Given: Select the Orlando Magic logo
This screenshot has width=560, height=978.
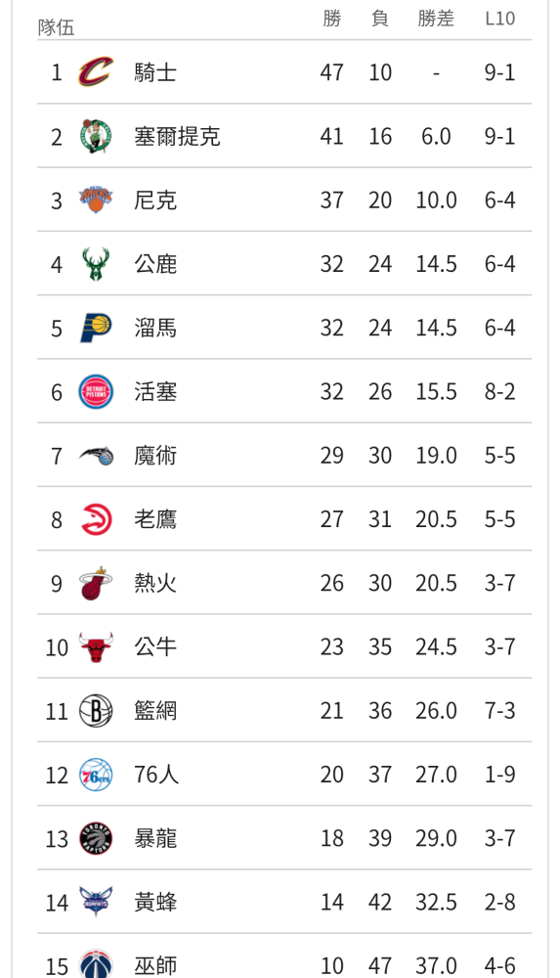Looking at the screenshot, I should [x=96, y=456].
